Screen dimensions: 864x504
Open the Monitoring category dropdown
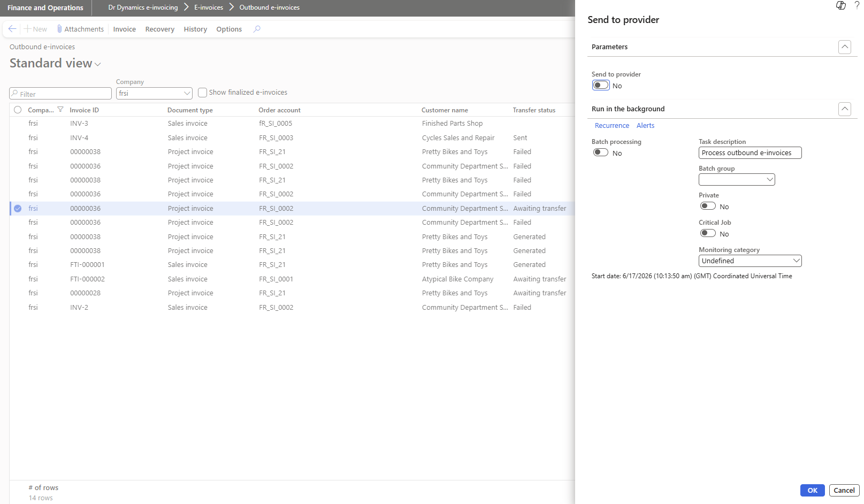(x=796, y=261)
